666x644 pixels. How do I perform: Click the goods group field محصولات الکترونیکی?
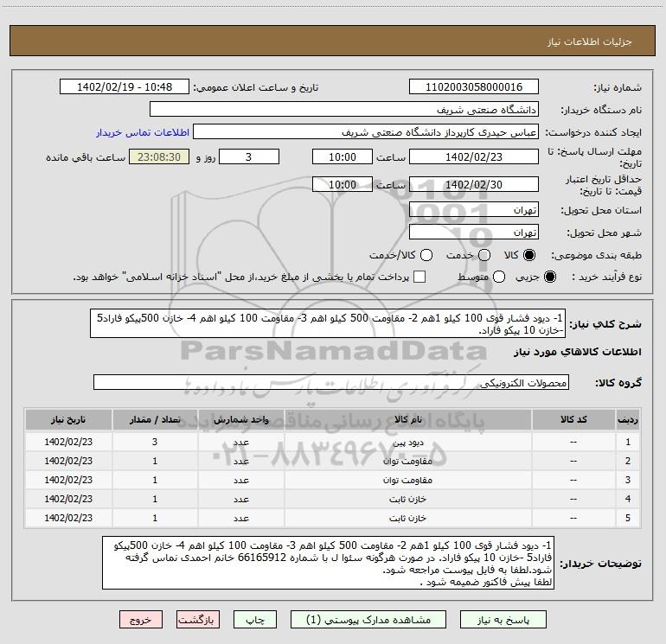(331, 382)
